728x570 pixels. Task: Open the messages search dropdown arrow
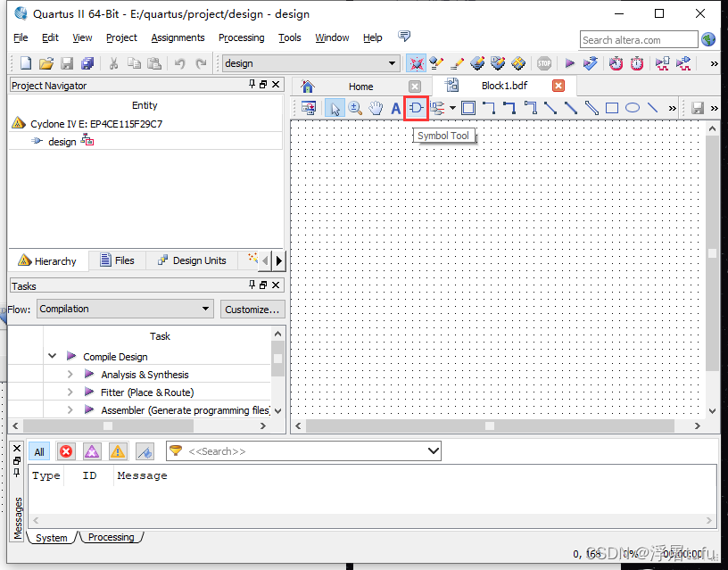(434, 450)
